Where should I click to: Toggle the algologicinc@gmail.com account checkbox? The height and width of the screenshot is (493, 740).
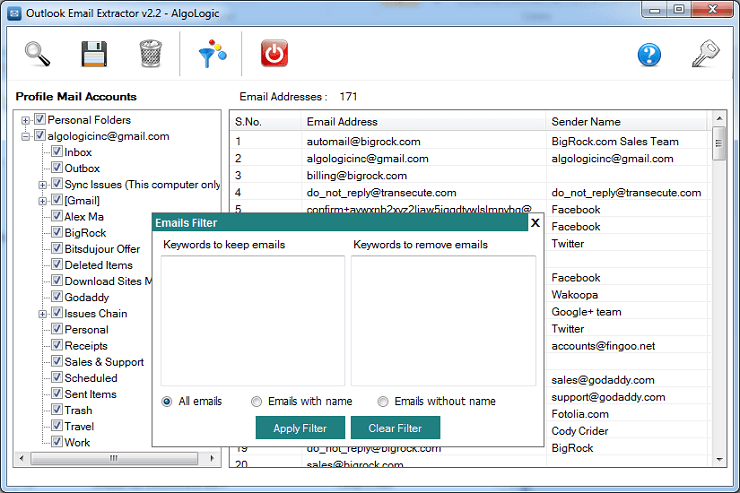(40, 135)
